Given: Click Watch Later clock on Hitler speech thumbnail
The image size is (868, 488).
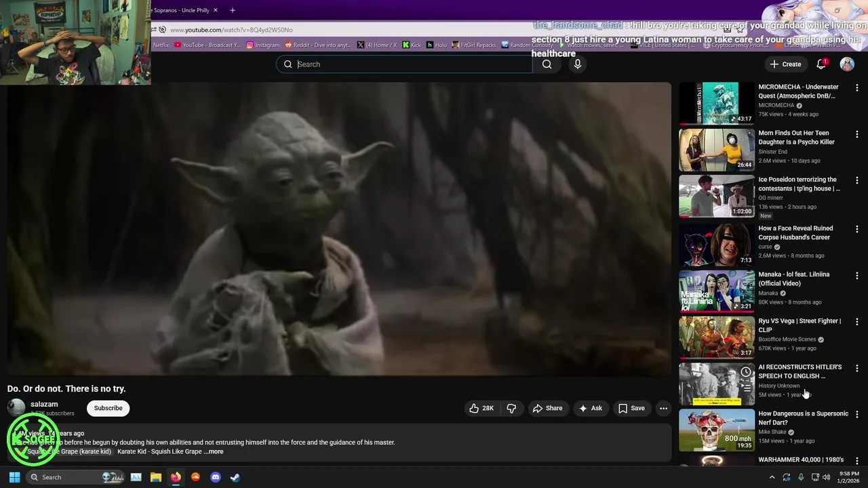Looking at the screenshot, I should click(x=746, y=371).
